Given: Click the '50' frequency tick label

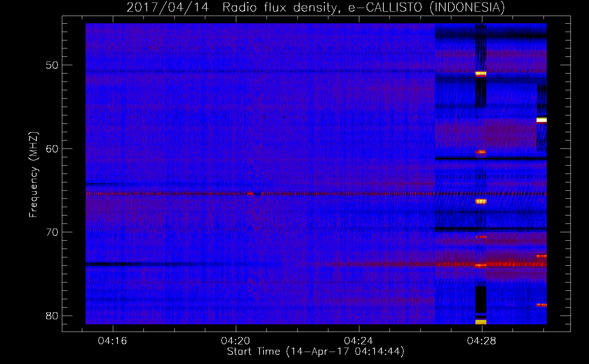Looking at the screenshot, I should click(52, 65).
